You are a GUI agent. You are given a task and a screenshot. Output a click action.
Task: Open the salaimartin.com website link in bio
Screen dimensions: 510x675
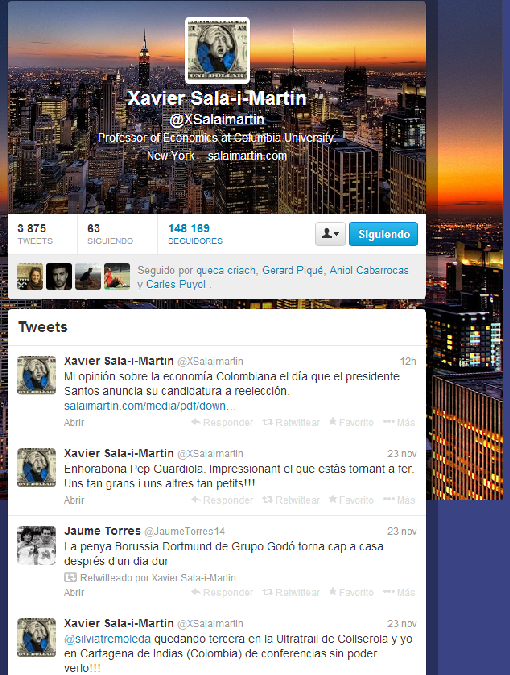coord(247,156)
